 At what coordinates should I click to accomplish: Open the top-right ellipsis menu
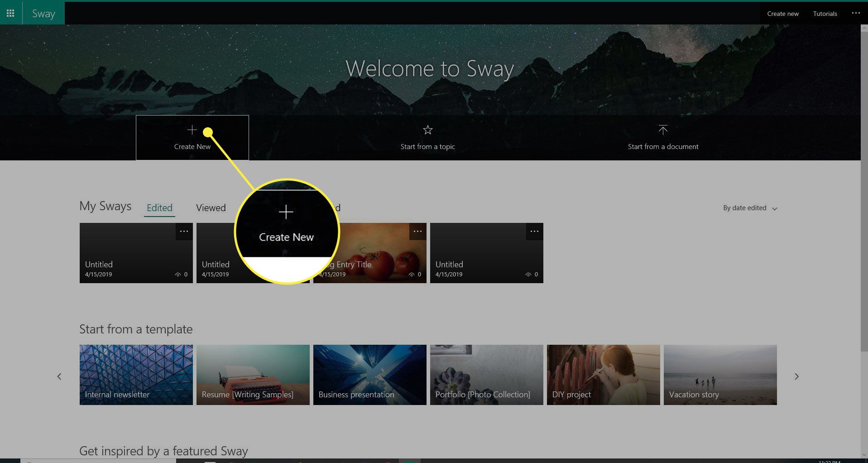(856, 13)
